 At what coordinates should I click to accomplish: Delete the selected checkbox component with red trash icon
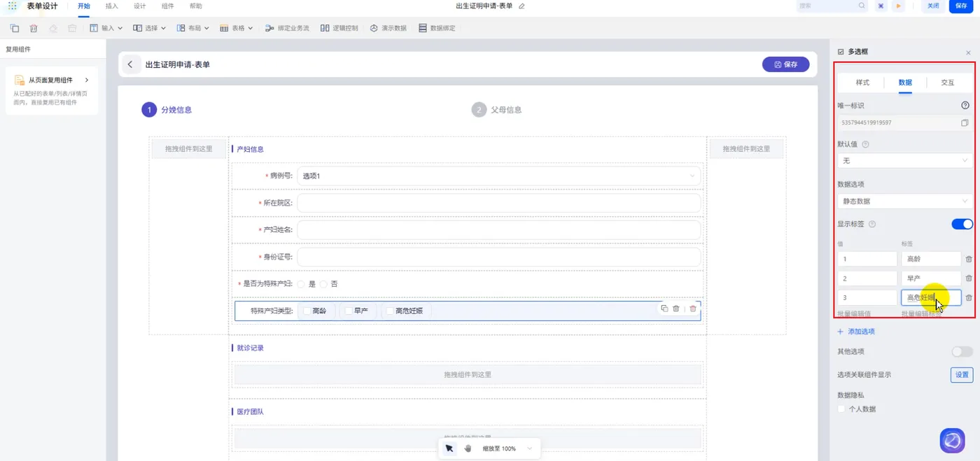(x=693, y=308)
